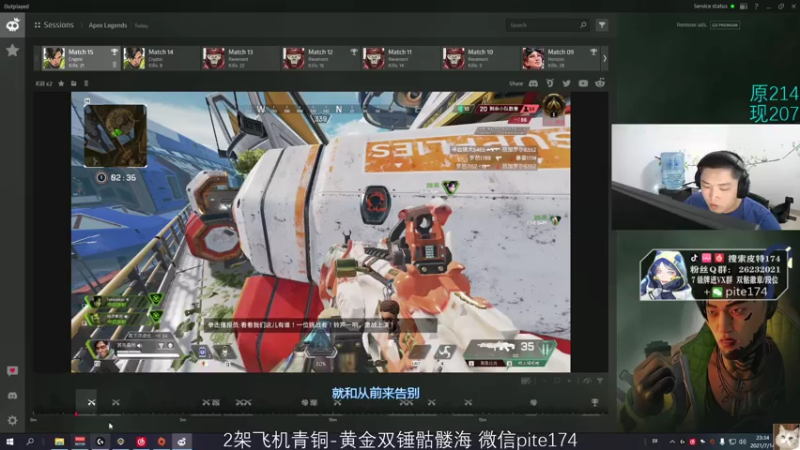Jump to the skull death marker near timeline end
800x450 pixels.
[533, 403]
